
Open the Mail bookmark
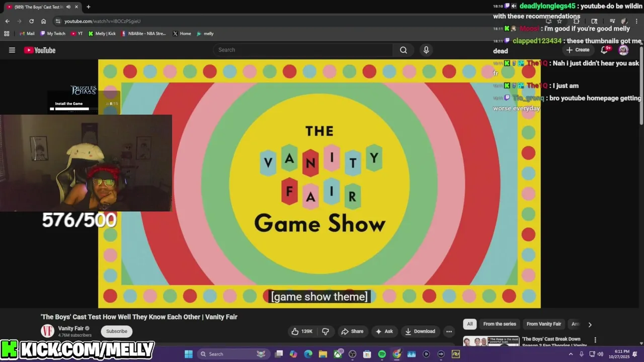[x=27, y=34]
